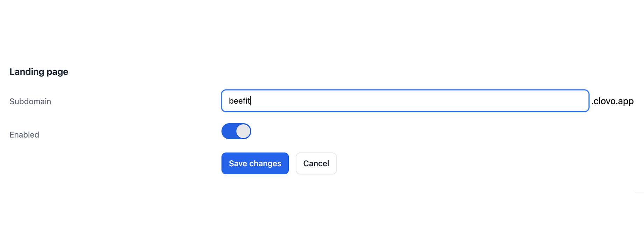The image size is (644, 252).
Task: Cancel the landing page edits
Action: pyautogui.click(x=316, y=163)
